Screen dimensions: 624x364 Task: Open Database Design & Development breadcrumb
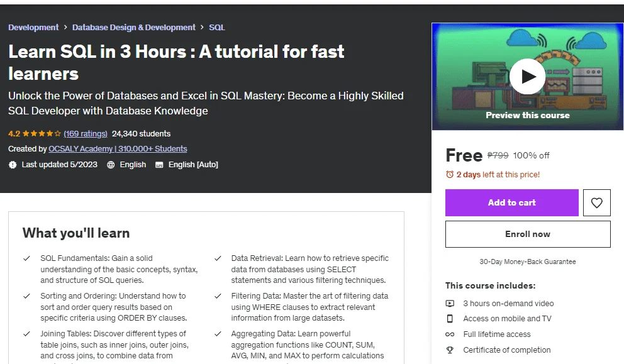pos(134,28)
